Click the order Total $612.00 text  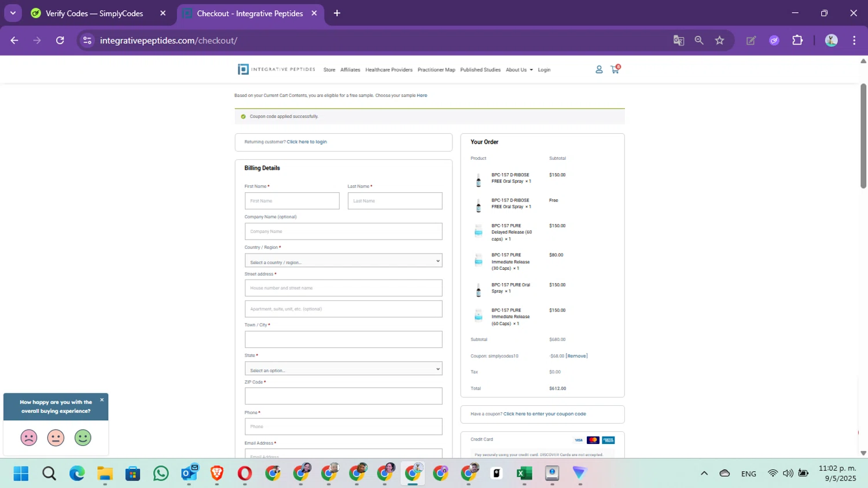click(558, 388)
